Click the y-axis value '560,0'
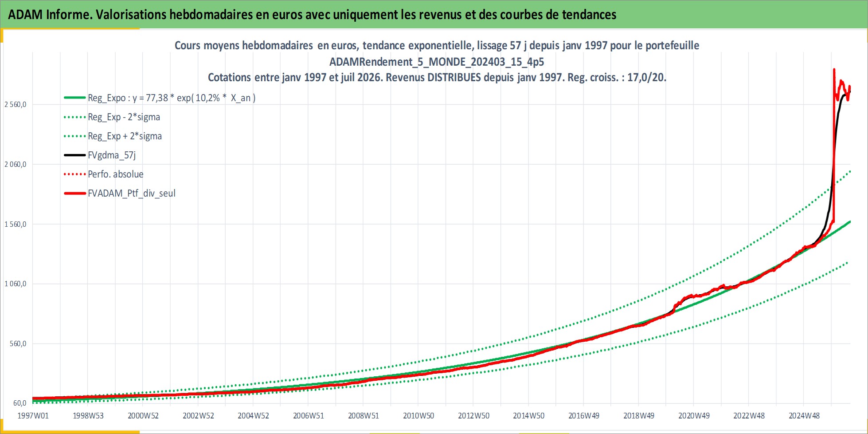This screenshot has width=868, height=434. (x=18, y=344)
